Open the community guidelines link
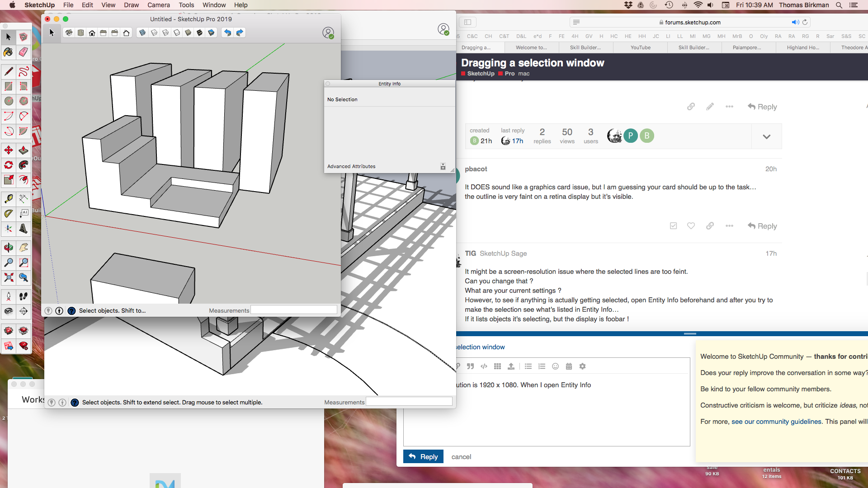868x488 pixels. (776, 422)
